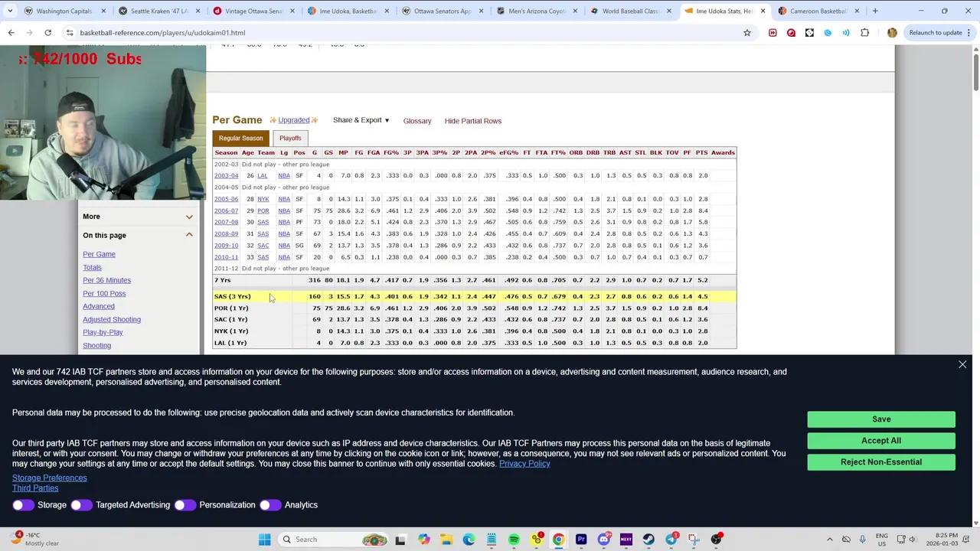Open Adobe Premiere Pro from taskbar
980x551 pixels.
coord(581,540)
